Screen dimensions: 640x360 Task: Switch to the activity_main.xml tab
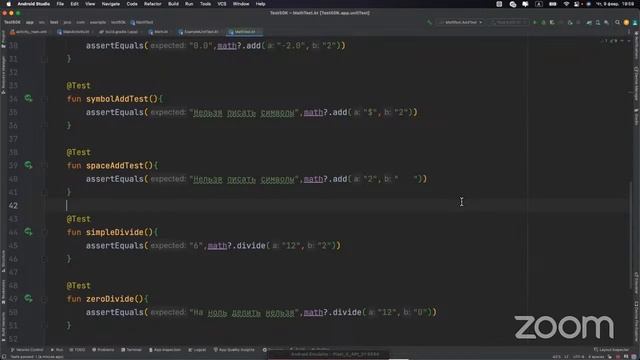point(29,32)
